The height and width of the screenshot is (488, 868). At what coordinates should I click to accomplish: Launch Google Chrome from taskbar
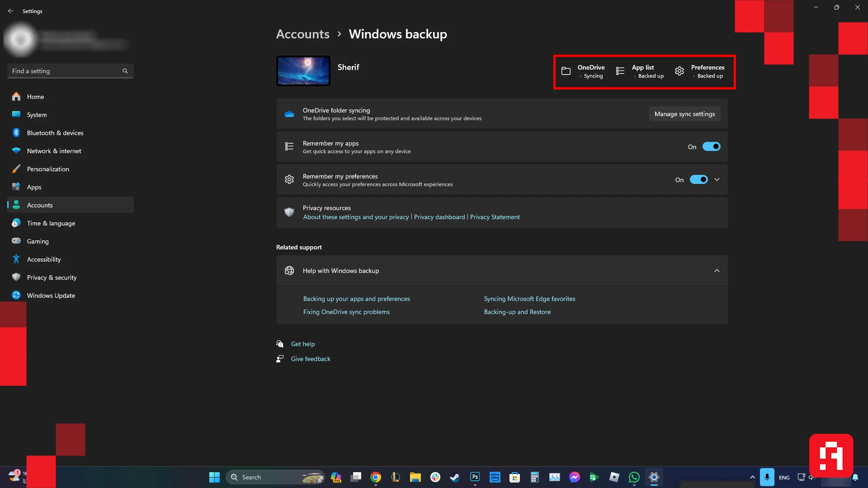pyautogui.click(x=376, y=477)
